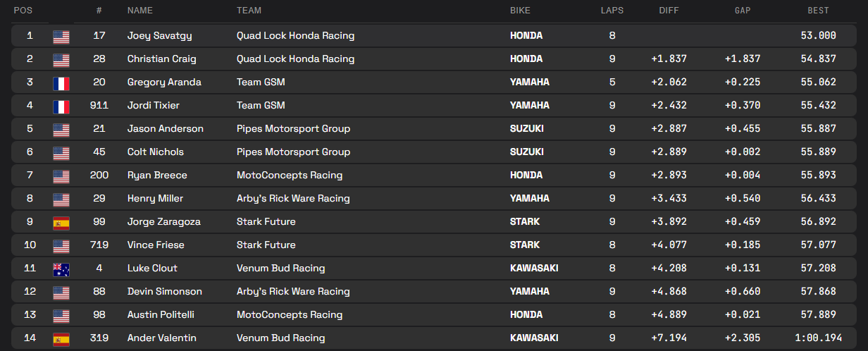Sort by the POS column header
This screenshot has width=868, height=351.
(23, 11)
